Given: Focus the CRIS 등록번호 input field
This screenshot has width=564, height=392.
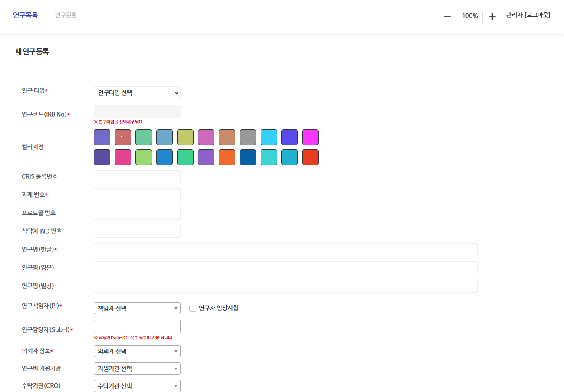Looking at the screenshot, I should pyautogui.click(x=137, y=177).
